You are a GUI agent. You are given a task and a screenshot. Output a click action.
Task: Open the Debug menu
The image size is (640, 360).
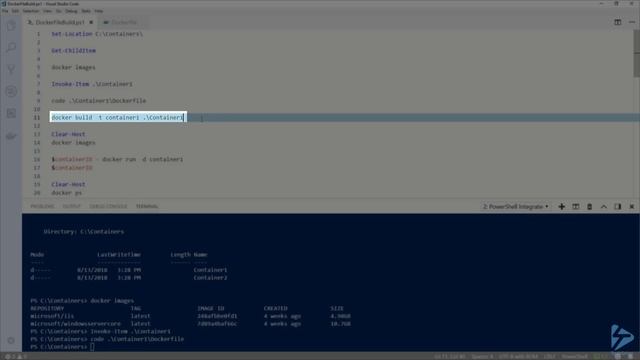tap(71, 11)
